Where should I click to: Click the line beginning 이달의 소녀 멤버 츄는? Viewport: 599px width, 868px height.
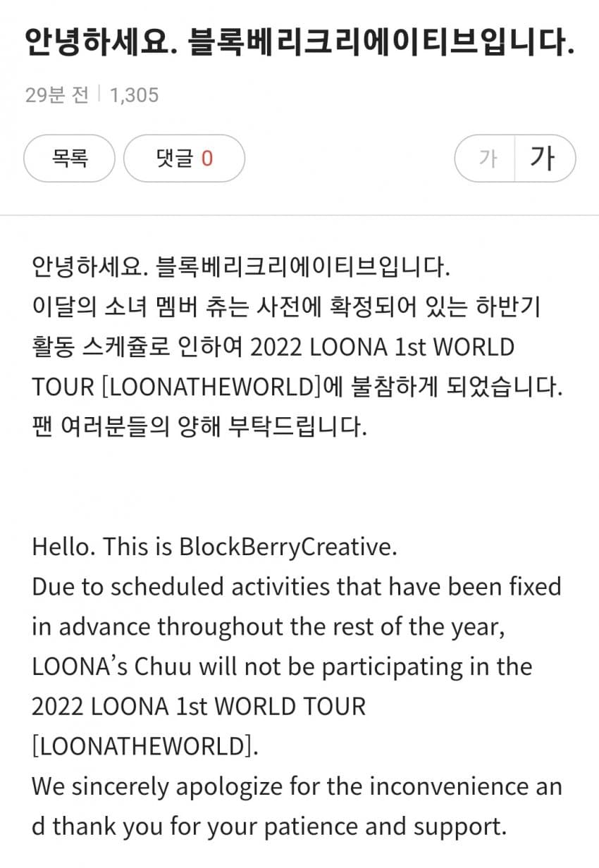point(286,307)
